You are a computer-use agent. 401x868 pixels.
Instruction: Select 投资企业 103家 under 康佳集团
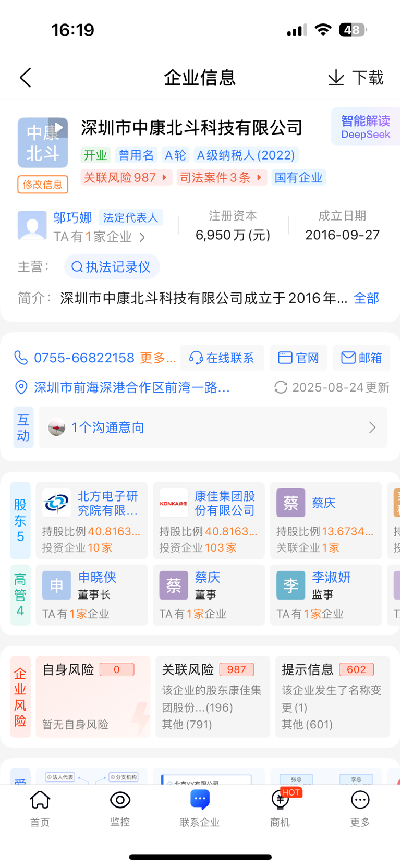click(198, 548)
